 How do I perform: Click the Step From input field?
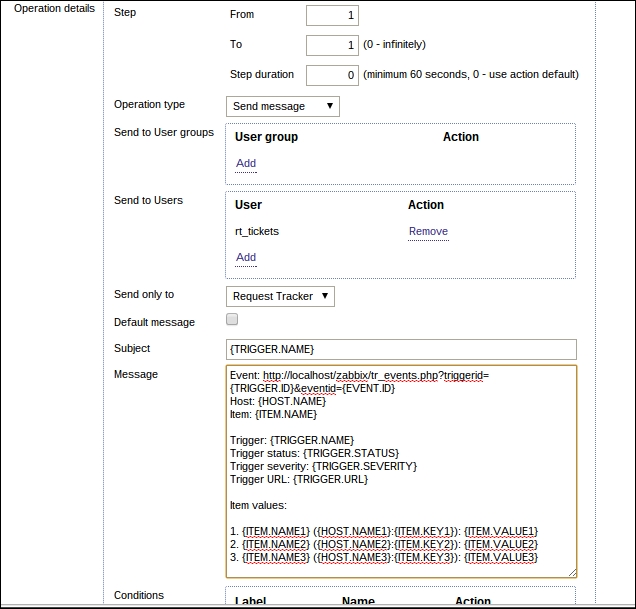[331, 15]
